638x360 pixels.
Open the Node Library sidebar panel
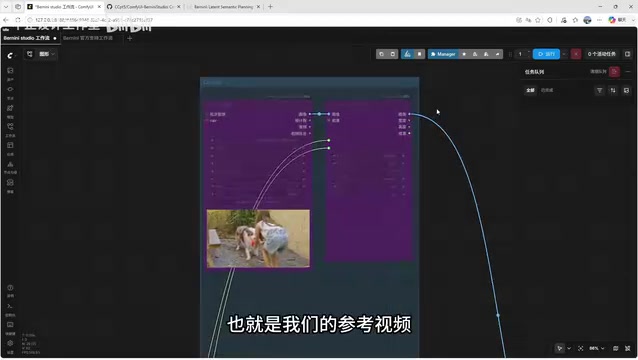(x=10, y=89)
